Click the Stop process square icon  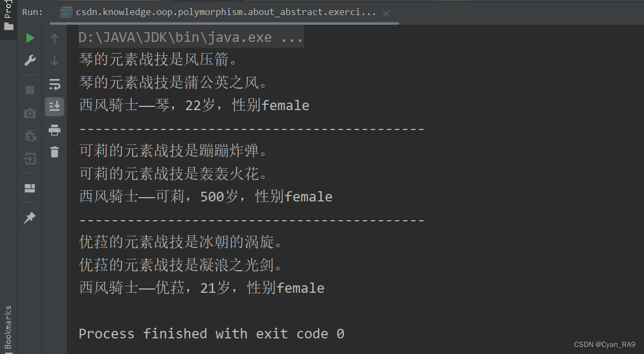pyautogui.click(x=30, y=90)
